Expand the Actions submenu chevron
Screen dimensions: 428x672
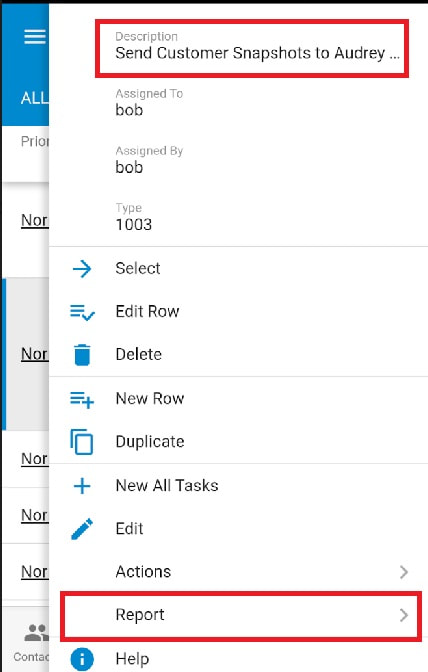coord(403,572)
